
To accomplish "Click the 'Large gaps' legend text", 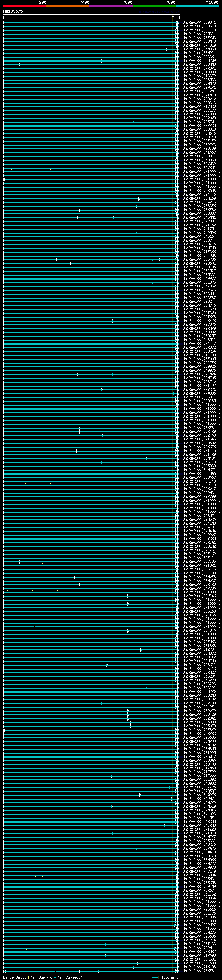I will point(15,977).
